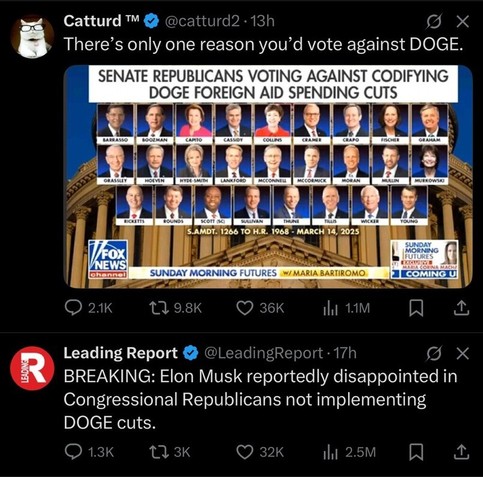Image resolution: width=483 pixels, height=477 pixels.
Task: Bookmark the Catturd tweet
Action: click(x=416, y=308)
